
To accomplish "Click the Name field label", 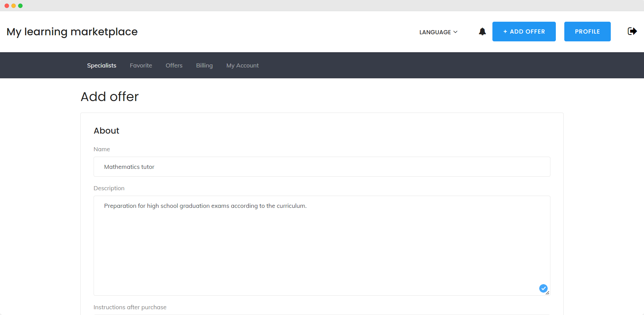I will click(x=102, y=149).
